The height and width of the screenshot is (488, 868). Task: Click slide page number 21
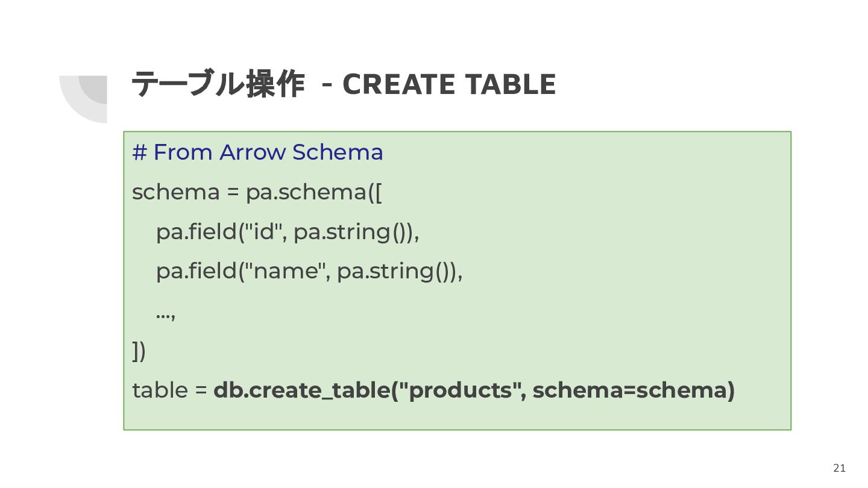[x=840, y=468]
